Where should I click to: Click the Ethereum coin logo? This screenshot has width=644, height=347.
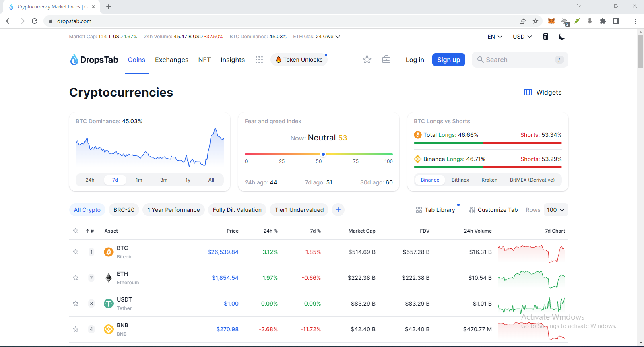(109, 278)
